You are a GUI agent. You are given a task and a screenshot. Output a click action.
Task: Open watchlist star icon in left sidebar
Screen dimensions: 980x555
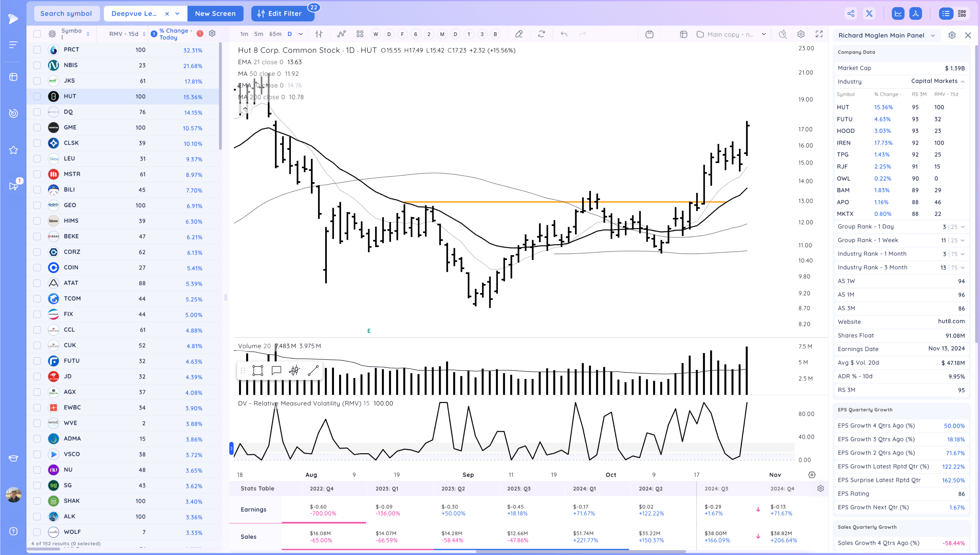point(13,150)
